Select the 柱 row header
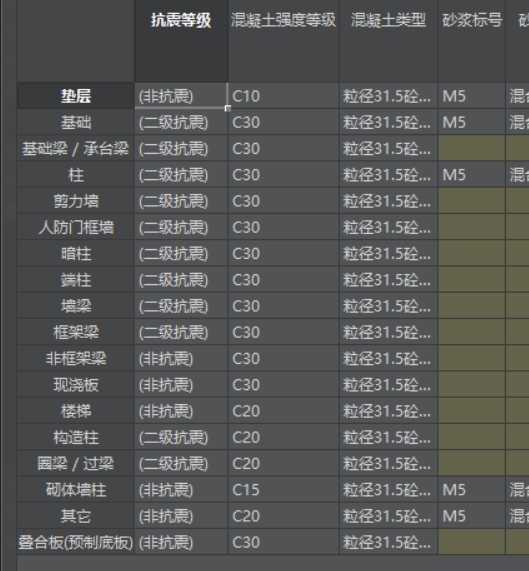This screenshot has width=529, height=571. pyautogui.click(x=76, y=174)
